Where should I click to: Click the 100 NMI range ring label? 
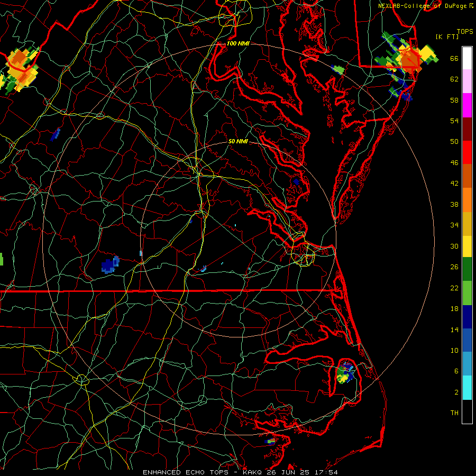click(x=238, y=43)
